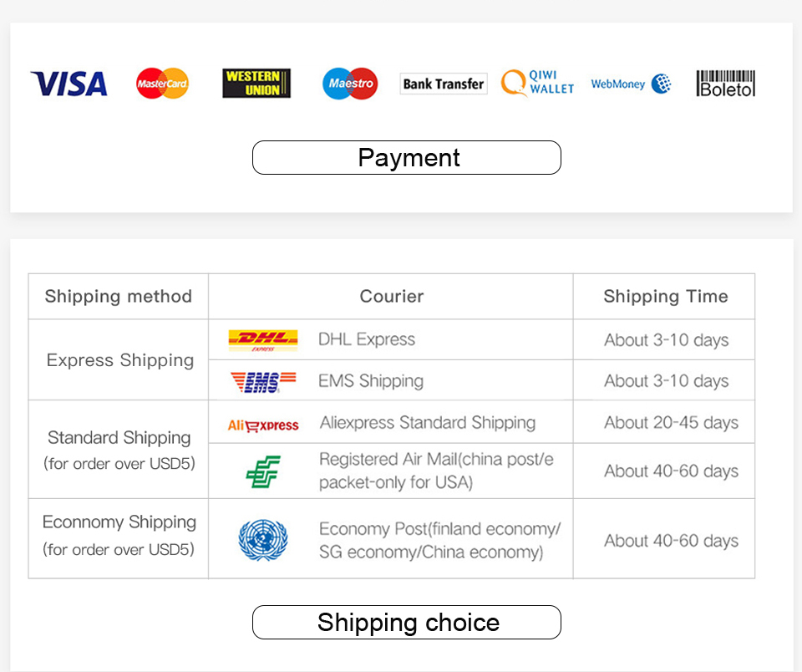Click the WebMoney logo

[x=631, y=84]
